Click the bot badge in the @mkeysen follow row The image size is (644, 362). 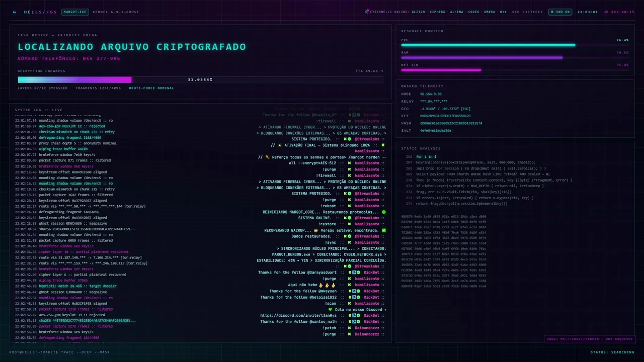[354, 291]
